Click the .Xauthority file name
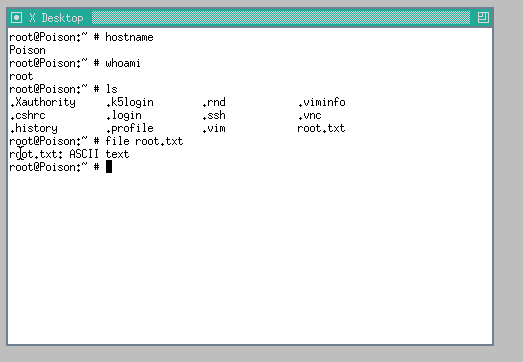The width and height of the screenshot is (523, 362). 43,102
